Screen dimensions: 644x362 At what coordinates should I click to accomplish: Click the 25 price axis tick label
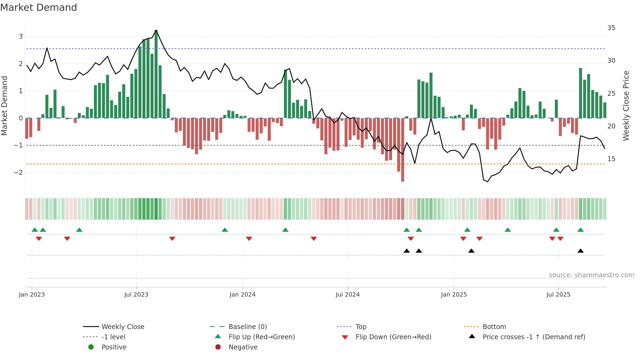point(611,94)
